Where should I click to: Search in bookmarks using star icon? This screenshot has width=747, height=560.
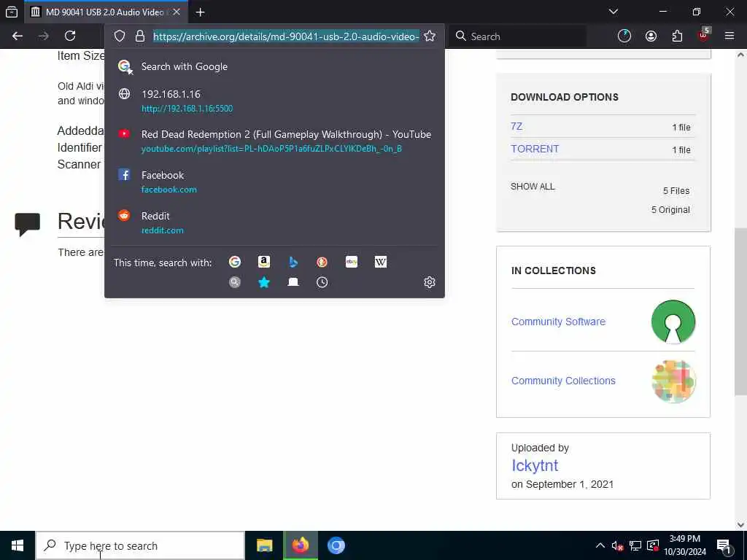(x=264, y=282)
